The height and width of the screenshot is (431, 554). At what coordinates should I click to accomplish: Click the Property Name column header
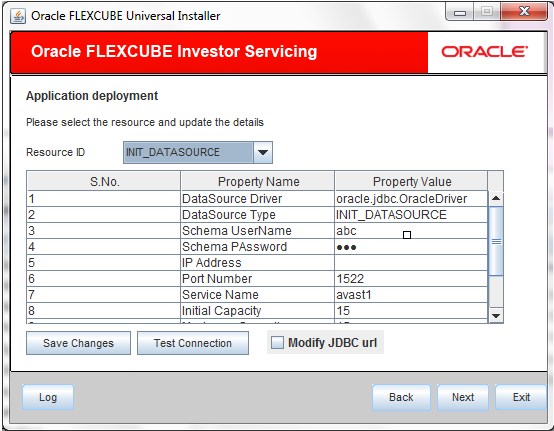tap(258, 182)
